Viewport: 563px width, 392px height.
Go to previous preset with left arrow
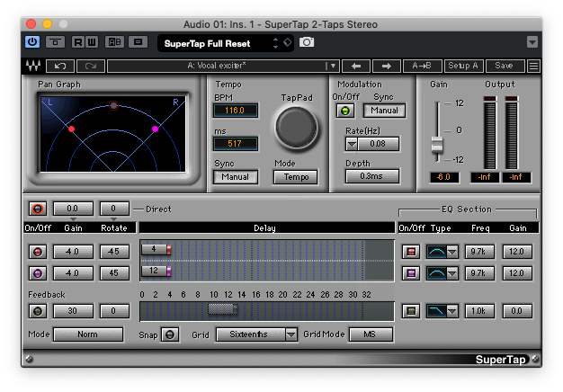coord(356,66)
